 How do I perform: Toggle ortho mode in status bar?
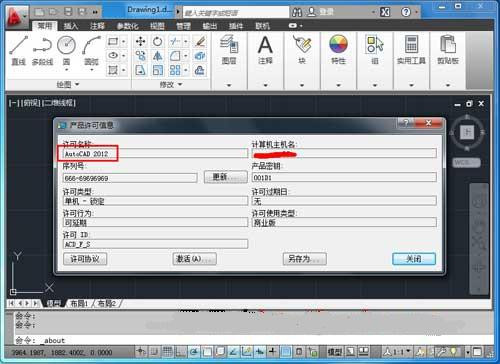click(x=181, y=351)
